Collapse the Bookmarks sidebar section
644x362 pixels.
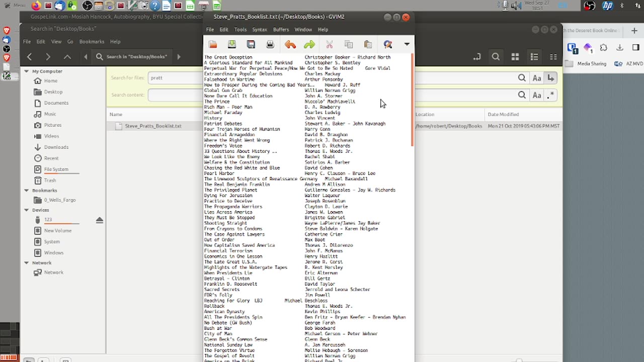(x=27, y=191)
